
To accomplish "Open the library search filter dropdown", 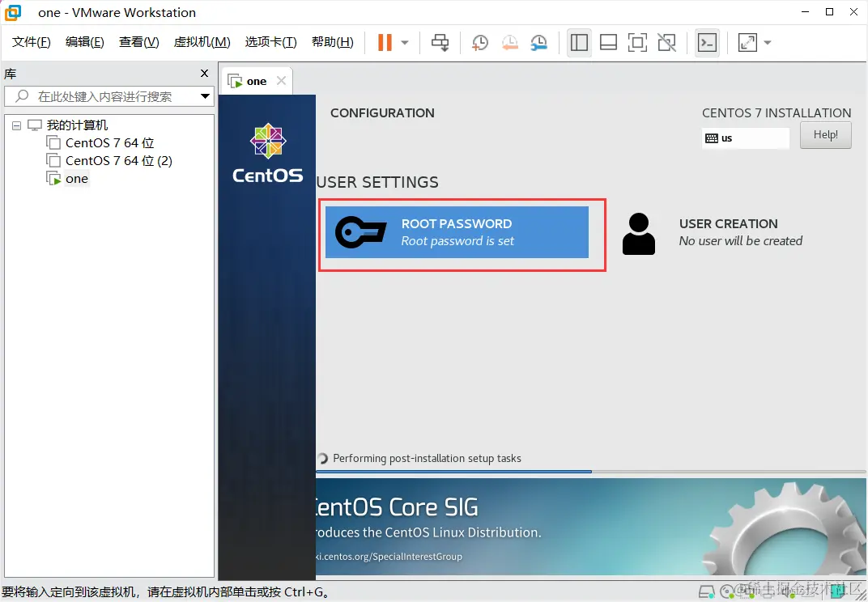I will (205, 96).
